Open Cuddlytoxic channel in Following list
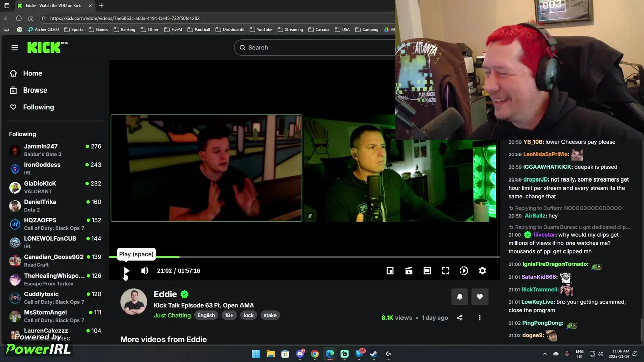The image size is (644, 362). click(x=55, y=298)
